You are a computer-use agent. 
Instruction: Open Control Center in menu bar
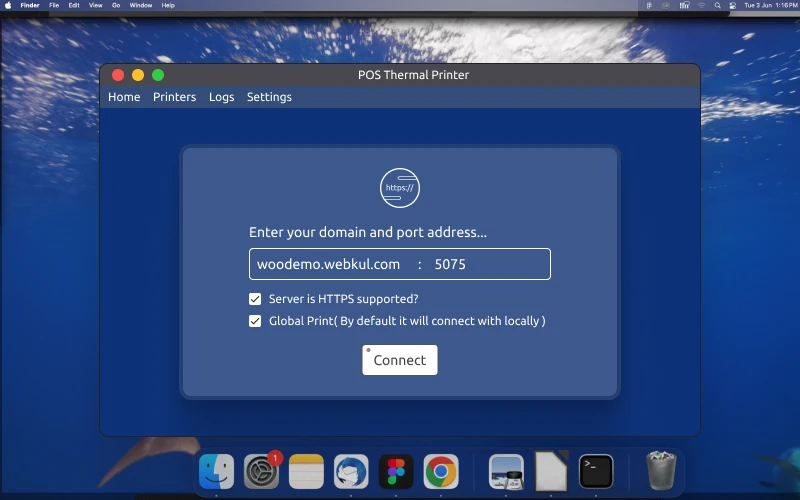[733, 5]
